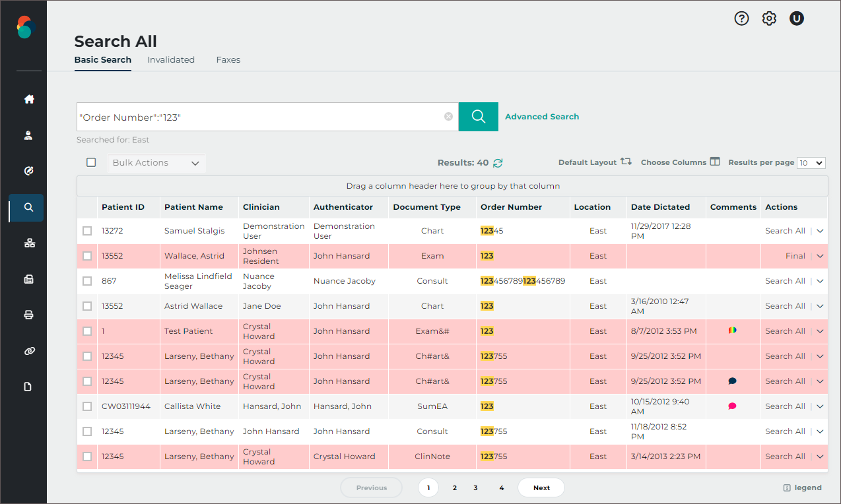Screen dimensions: 841x504
Task: Tick the select-all checkbox beside Bulk Actions
Action: pos(91,162)
